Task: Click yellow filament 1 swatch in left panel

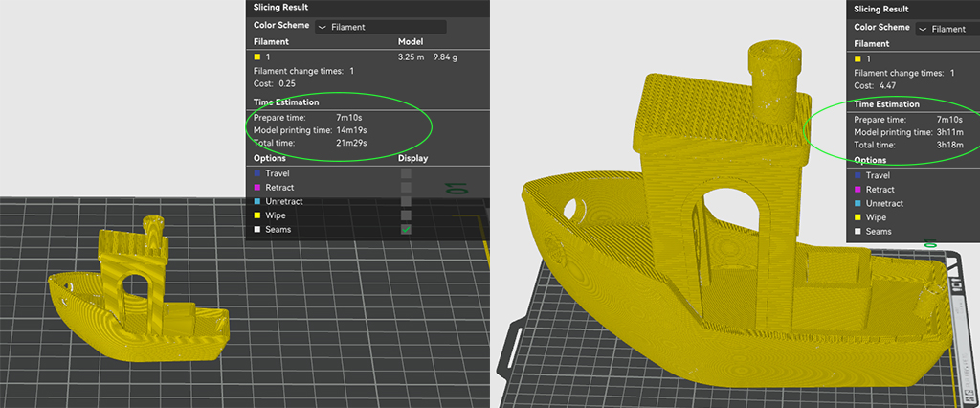Action: [256, 57]
